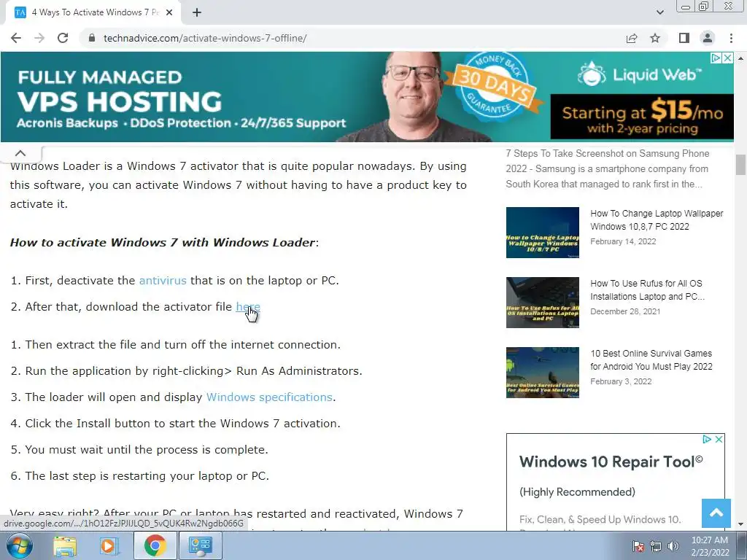Click the scrollbar down arrow

click(x=740, y=524)
